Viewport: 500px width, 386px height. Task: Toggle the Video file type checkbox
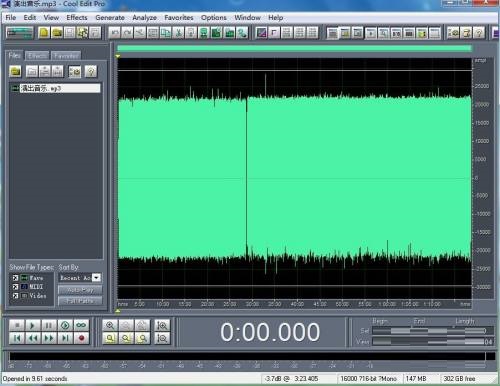pyautogui.click(x=15, y=296)
